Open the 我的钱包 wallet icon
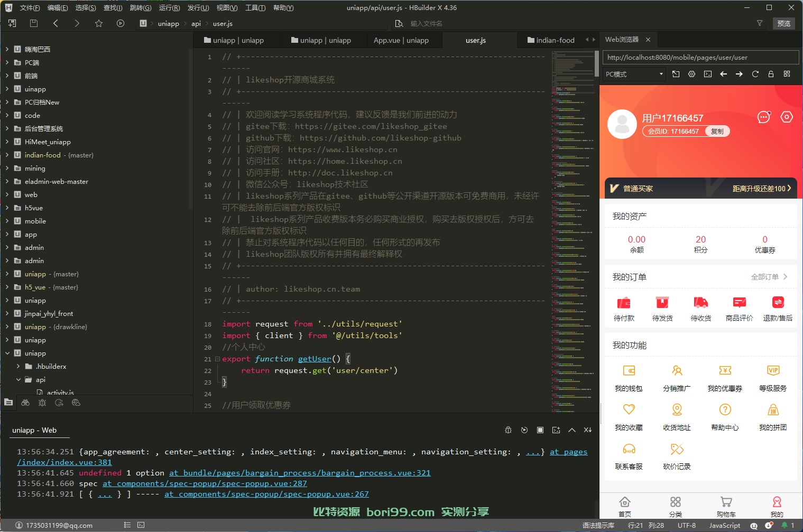The height and width of the screenshot is (532, 803). click(x=629, y=371)
